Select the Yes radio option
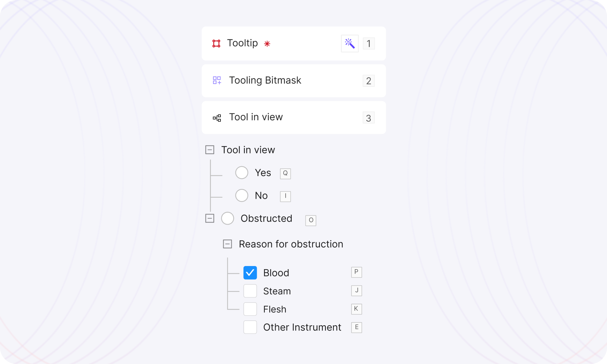The image size is (607, 364). (x=242, y=173)
